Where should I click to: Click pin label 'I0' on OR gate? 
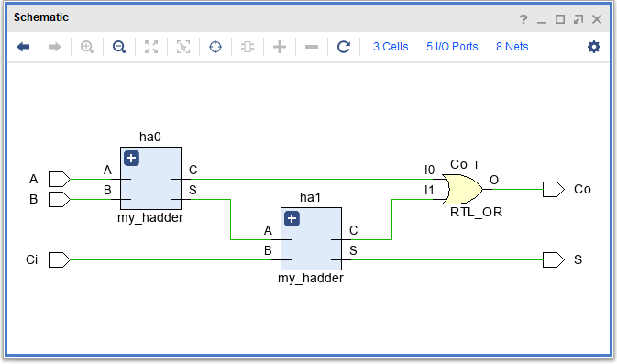coord(429,170)
